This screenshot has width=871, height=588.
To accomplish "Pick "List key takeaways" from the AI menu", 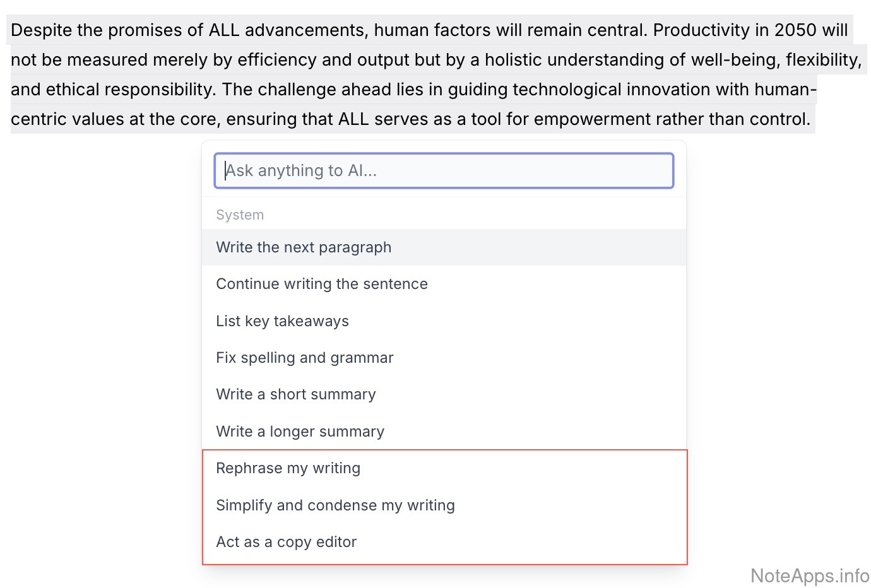I will point(282,321).
